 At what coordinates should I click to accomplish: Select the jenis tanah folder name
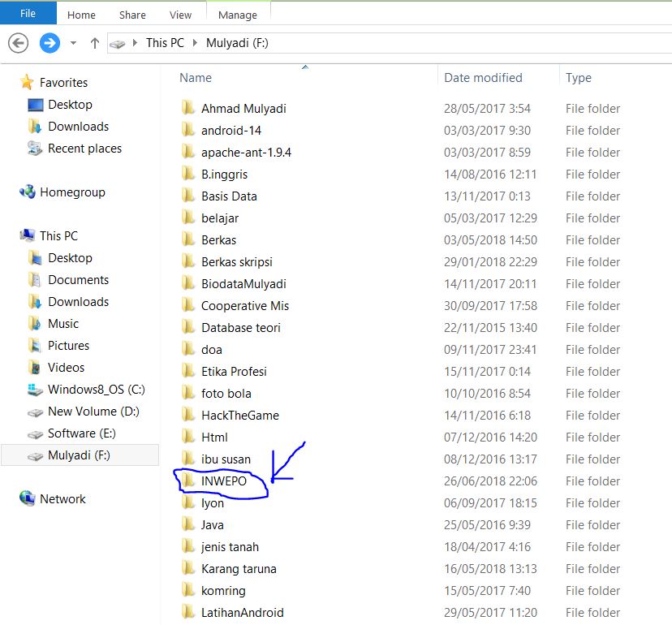coord(230,546)
